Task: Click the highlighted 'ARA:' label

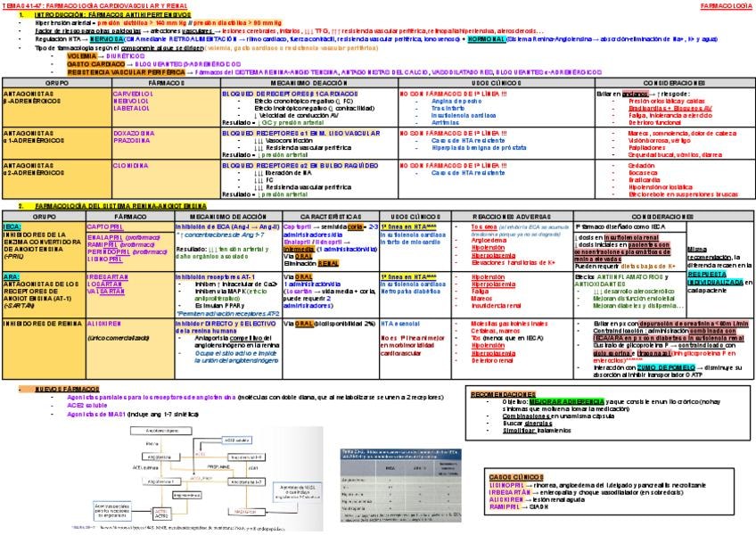Action: click(11, 277)
